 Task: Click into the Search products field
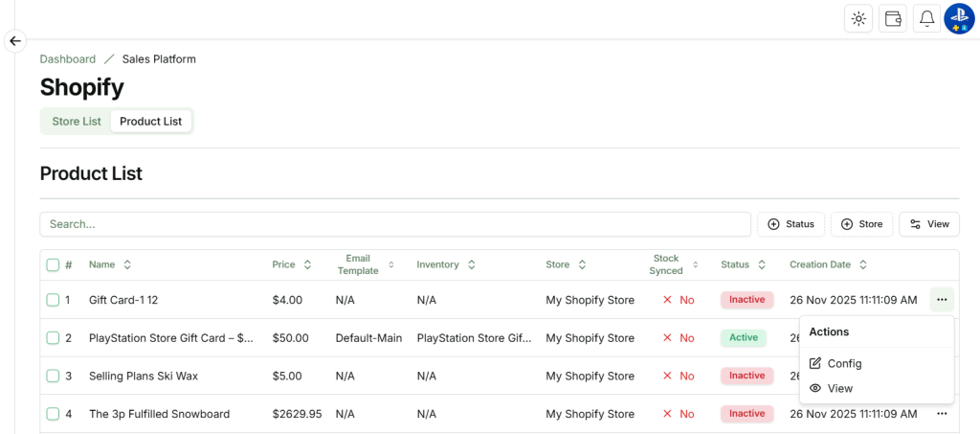(394, 224)
